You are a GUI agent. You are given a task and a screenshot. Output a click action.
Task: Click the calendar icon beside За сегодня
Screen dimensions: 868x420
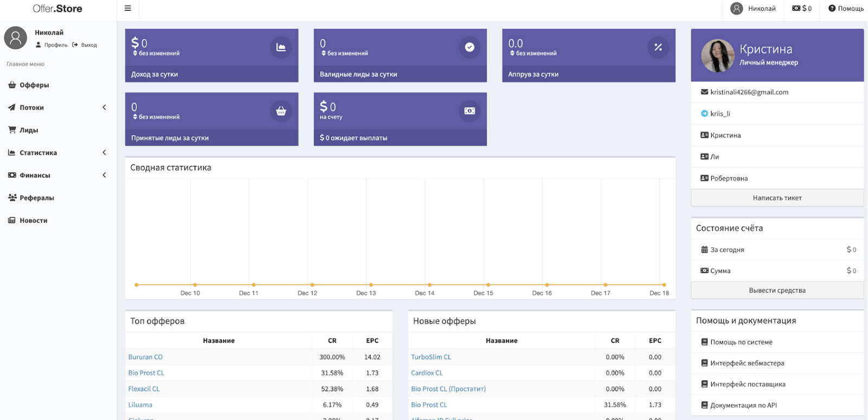pyautogui.click(x=704, y=250)
